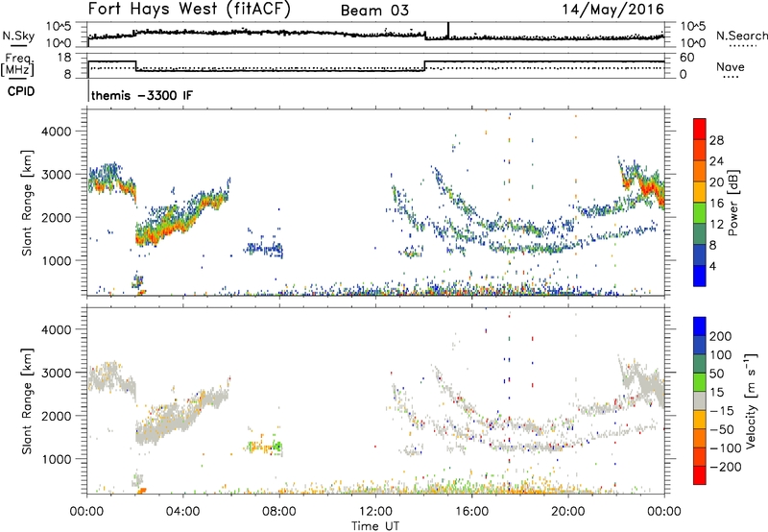
Task: Click the "20:00" time tick label
Action: click(x=567, y=512)
